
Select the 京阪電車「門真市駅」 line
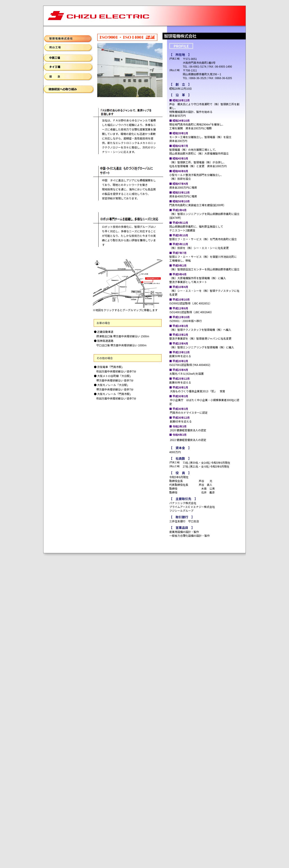coord(109,367)
